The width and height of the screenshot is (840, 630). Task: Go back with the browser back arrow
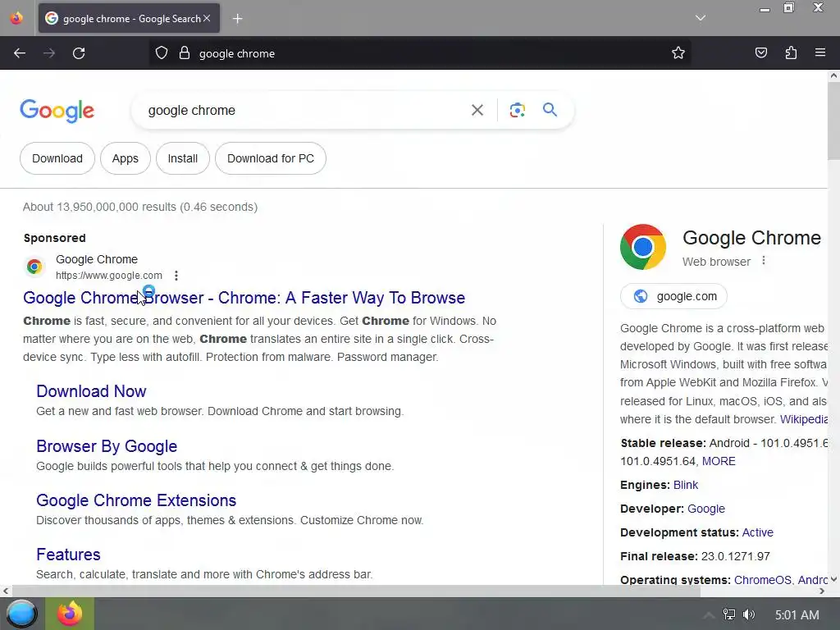[x=20, y=53]
